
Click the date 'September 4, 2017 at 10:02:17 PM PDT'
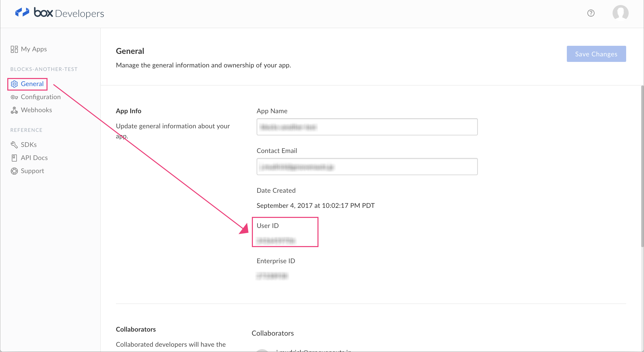pyautogui.click(x=315, y=206)
